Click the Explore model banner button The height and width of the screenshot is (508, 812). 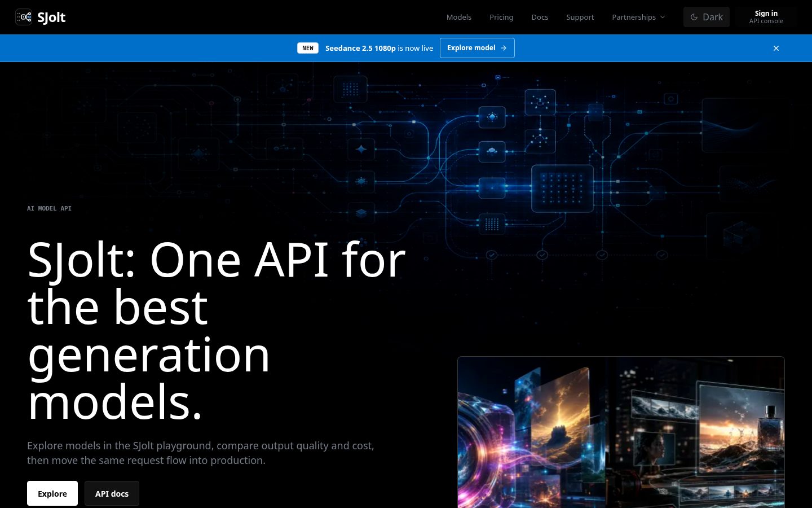coord(477,48)
